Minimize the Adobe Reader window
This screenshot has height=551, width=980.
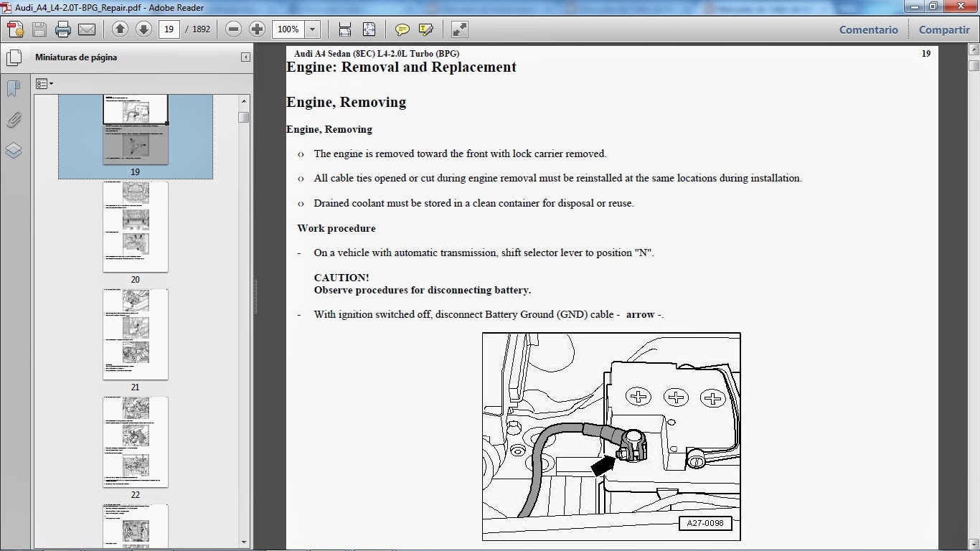click(913, 6)
